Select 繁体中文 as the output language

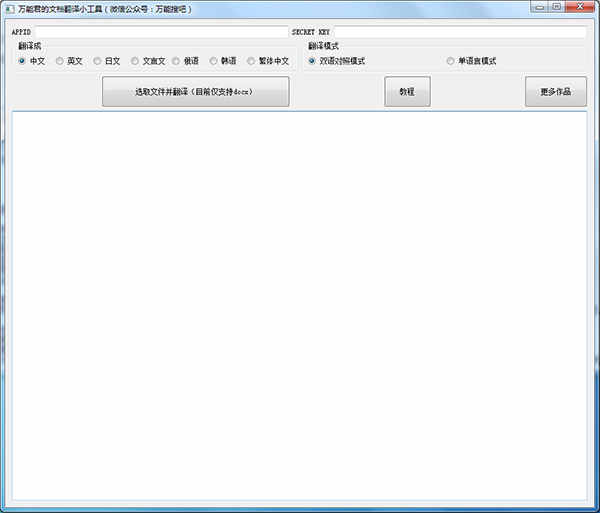(268, 61)
